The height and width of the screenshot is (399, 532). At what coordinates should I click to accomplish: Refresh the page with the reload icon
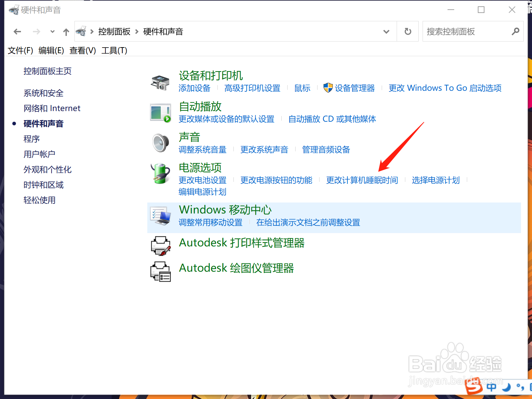pyautogui.click(x=407, y=31)
